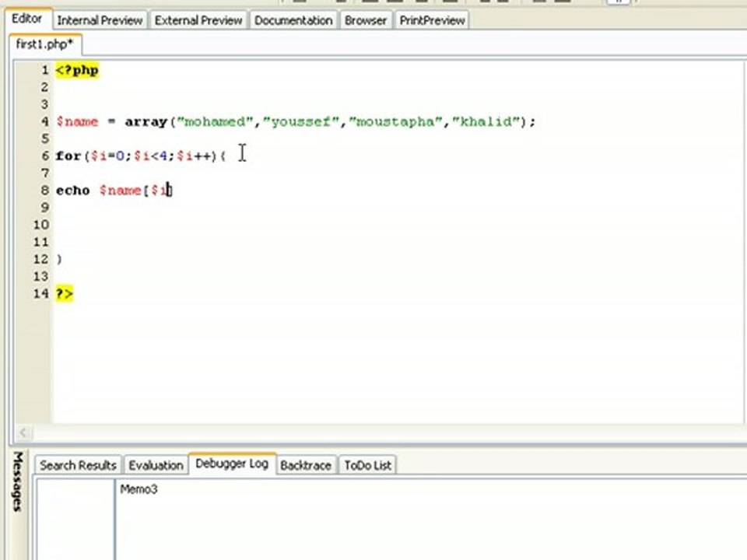Click the vertical Messages panel label
This screenshot has width=747, height=560.
18,481
